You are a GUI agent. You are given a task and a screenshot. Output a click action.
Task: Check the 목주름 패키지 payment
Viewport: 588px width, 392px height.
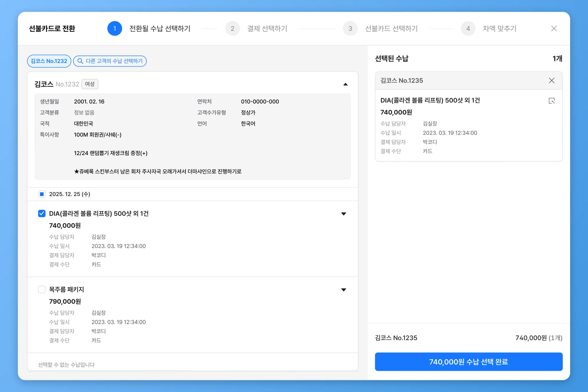(42, 289)
